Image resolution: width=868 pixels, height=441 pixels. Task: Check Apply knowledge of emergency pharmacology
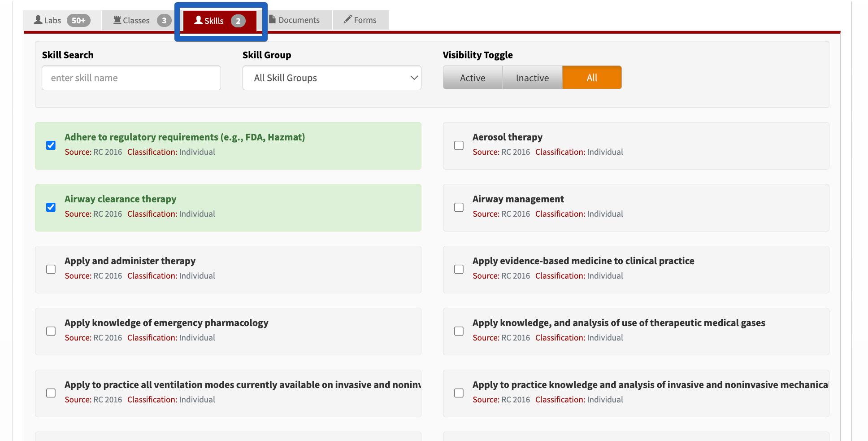pyautogui.click(x=51, y=331)
